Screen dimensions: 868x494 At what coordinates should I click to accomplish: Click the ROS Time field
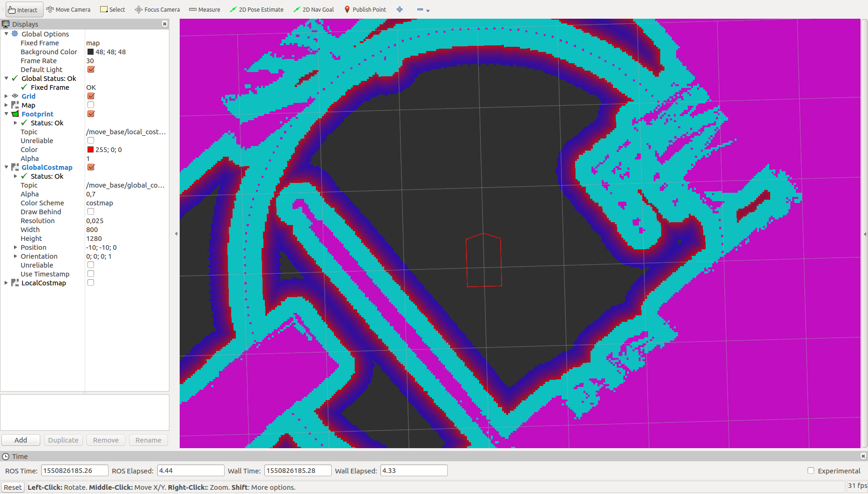tap(74, 471)
